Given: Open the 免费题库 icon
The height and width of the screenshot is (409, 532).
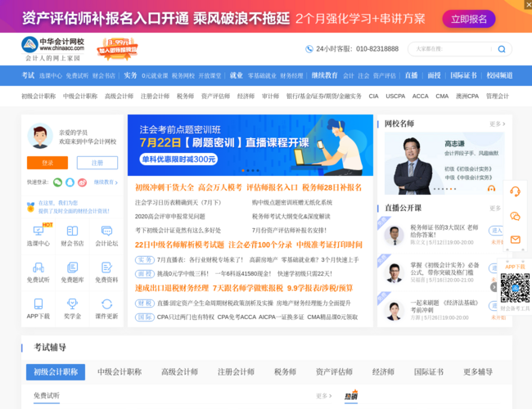Looking at the screenshot, I should [72, 267].
